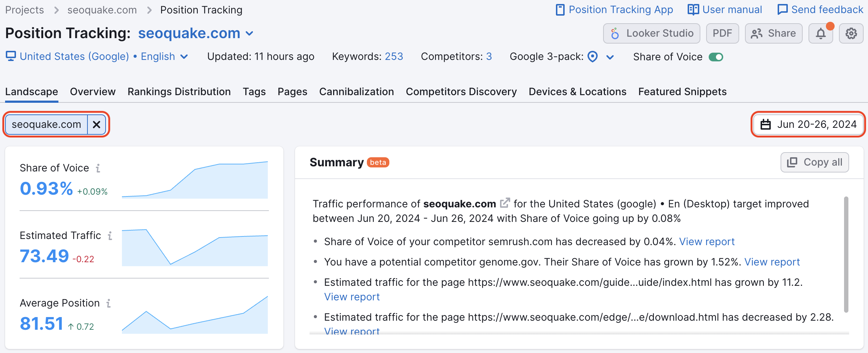Switch to the Overview tab
The image size is (868, 353).
point(93,92)
